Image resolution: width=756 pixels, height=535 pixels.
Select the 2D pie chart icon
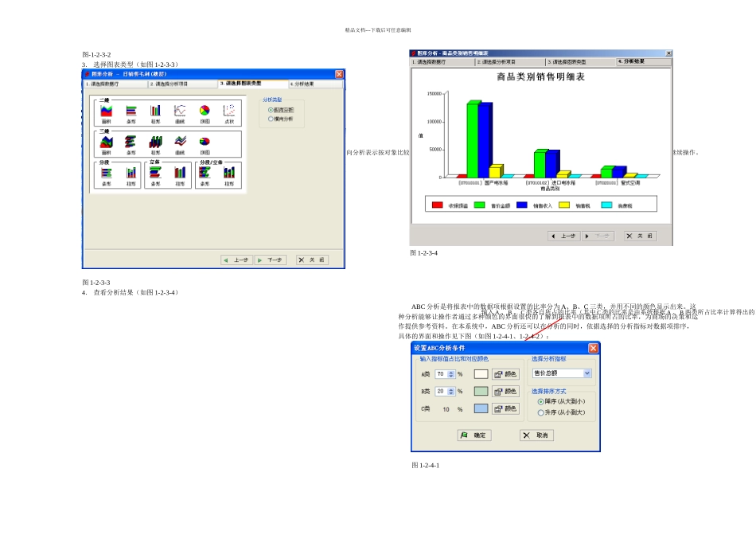tap(205, 111)
